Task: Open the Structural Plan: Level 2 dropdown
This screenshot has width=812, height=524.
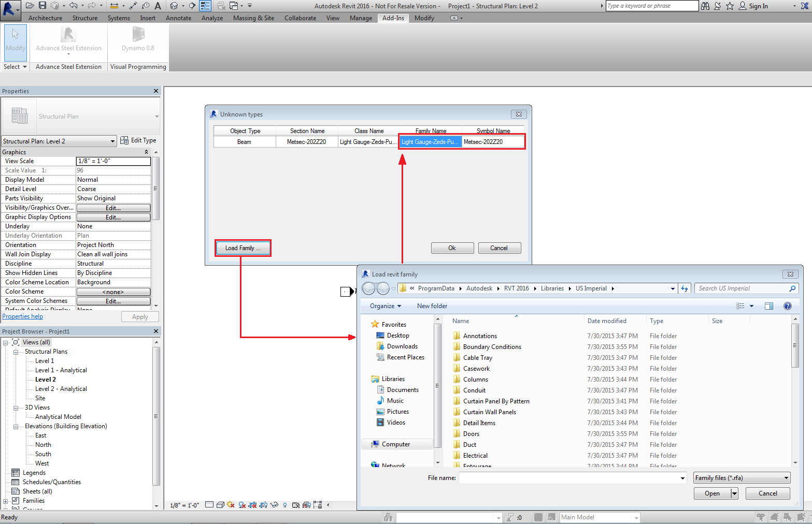Action: tap(112, 141)
